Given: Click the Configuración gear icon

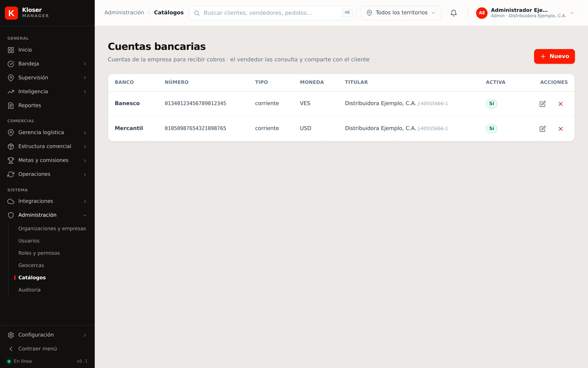Looking at the screenshot, I should [x=11, y=335].
